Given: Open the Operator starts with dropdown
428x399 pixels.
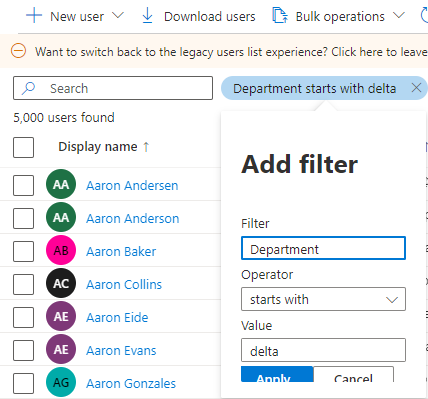Looking at the screenshot, I should point(323,299).
